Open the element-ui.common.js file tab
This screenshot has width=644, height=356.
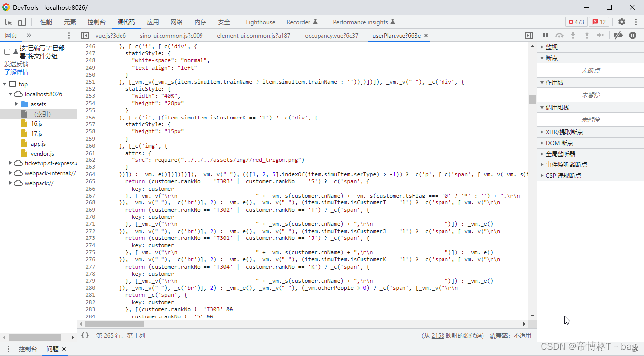253,35
